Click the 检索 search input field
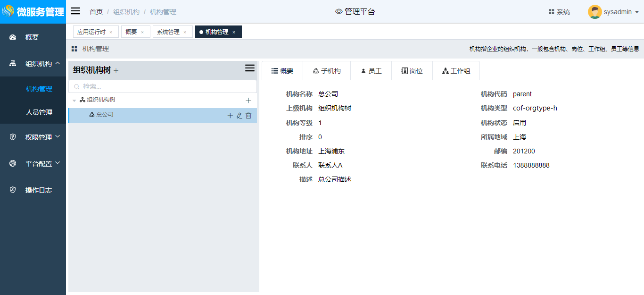 tap(163, 86)
